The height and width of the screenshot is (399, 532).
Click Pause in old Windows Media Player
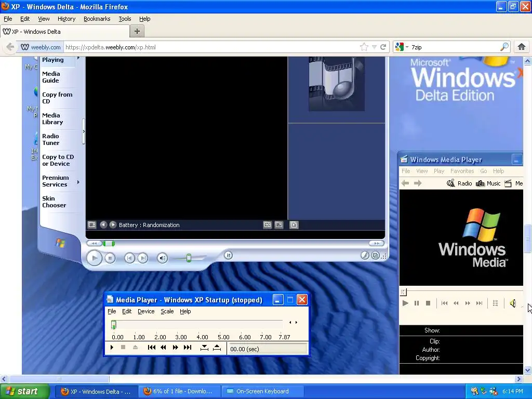pos(417,303)
